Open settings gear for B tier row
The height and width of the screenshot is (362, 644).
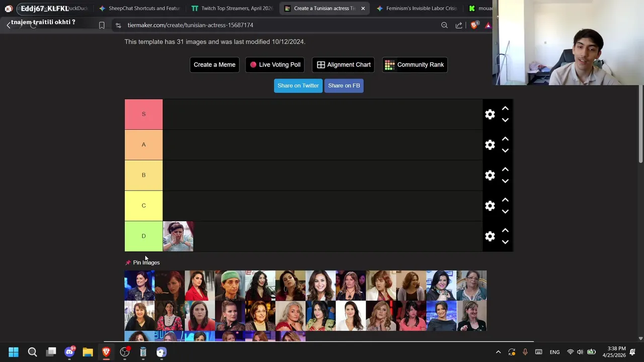(490, 175)
